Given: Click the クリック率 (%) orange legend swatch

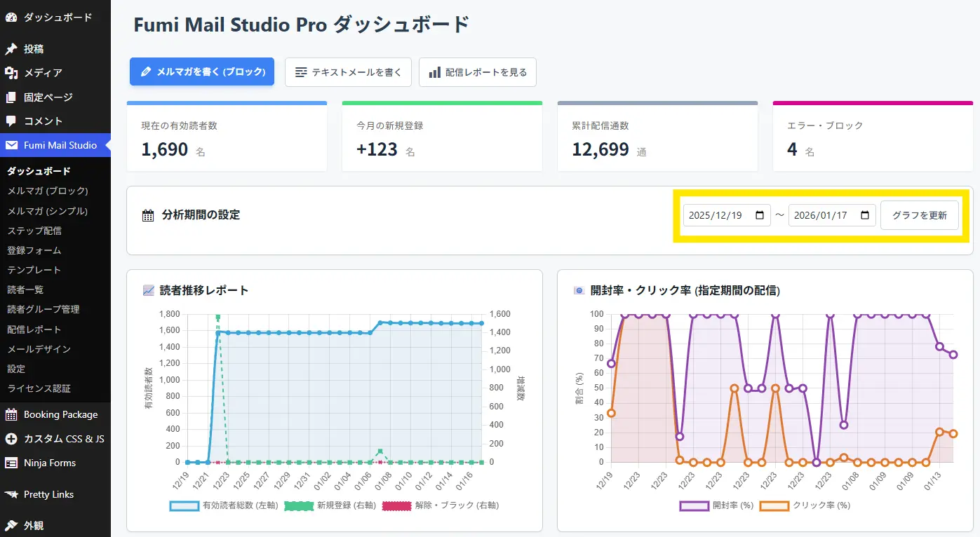Looking at the screenshot, I should (x=774, y=505).
